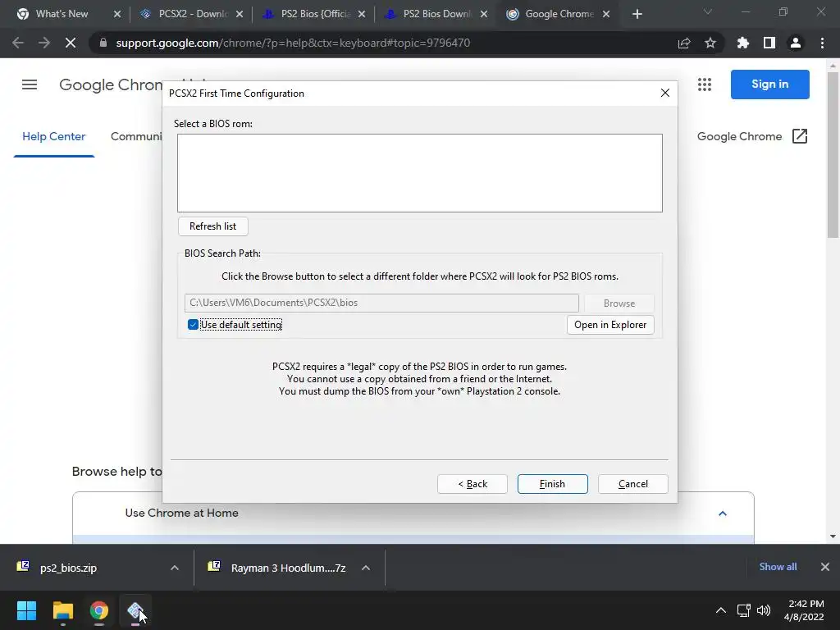Image resolution: width=840 pixels, height=630 pixels.
Task: Show hidden system tray icons
Action: pyautogui.click(x=721, y=610)
